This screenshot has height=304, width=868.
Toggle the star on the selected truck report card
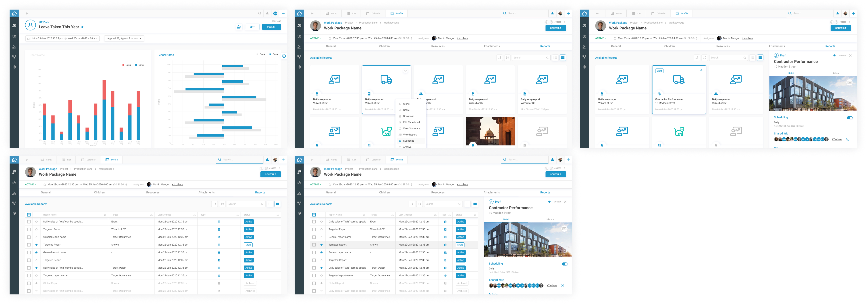405,71
